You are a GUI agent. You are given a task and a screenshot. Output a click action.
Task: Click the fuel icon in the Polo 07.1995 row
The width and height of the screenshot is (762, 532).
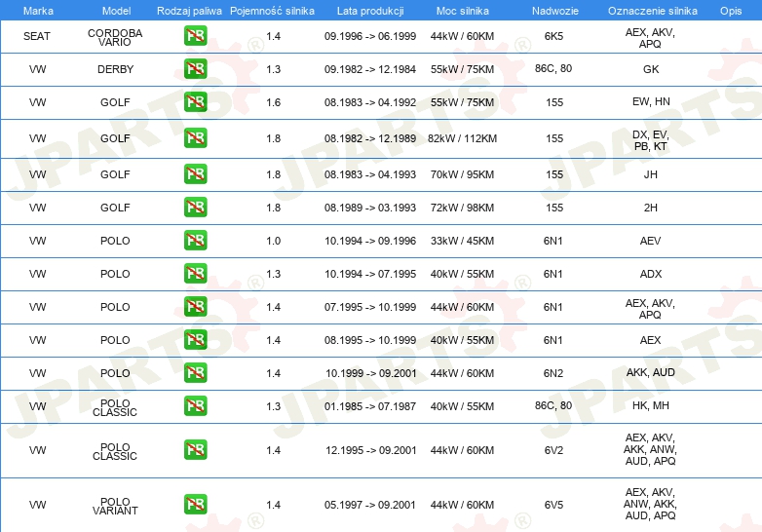tap(195, 307)
